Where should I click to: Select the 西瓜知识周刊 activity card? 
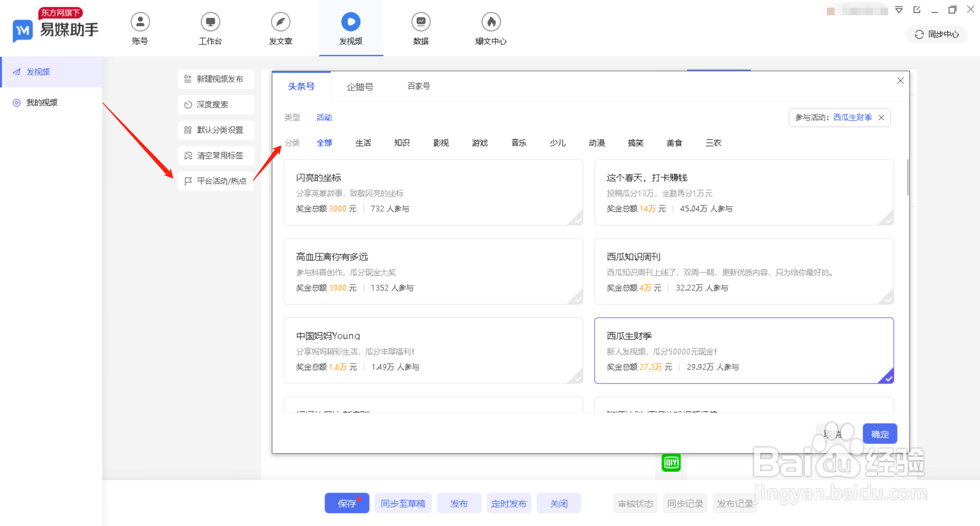pos(744,272)
